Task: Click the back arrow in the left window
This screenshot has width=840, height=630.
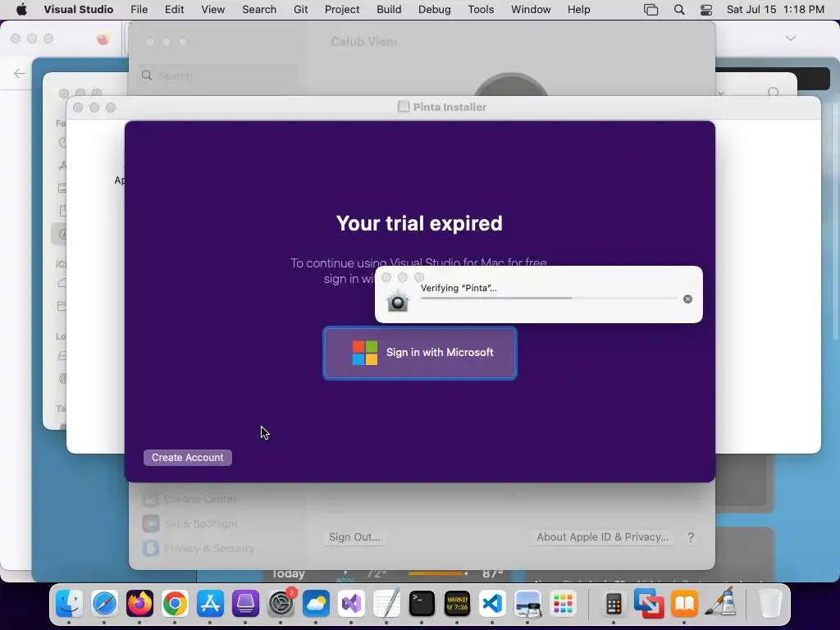Action: tap(20, 73)
